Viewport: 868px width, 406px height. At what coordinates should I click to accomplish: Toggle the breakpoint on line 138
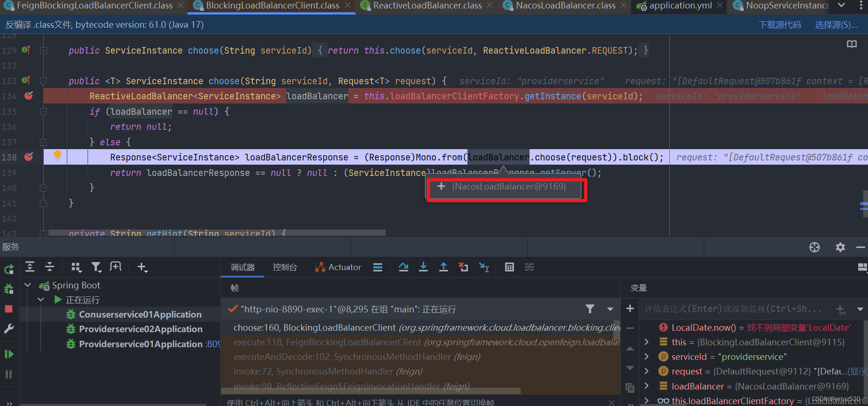(29, 157)
